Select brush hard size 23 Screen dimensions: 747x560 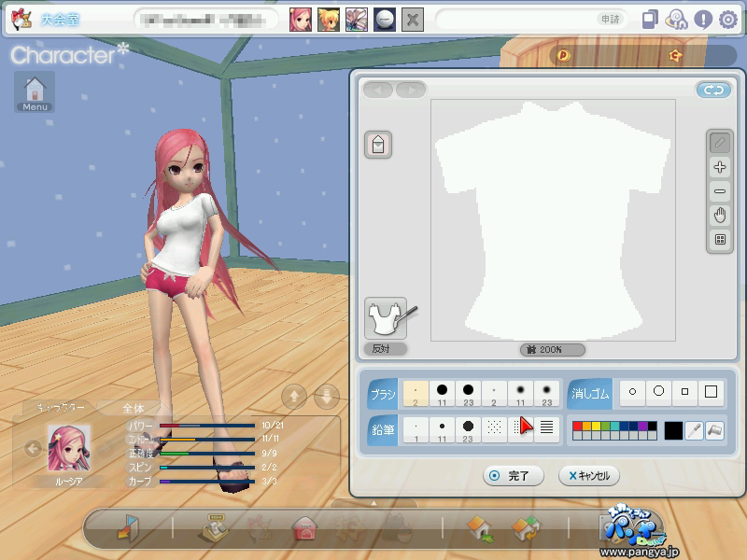(468, 393)
